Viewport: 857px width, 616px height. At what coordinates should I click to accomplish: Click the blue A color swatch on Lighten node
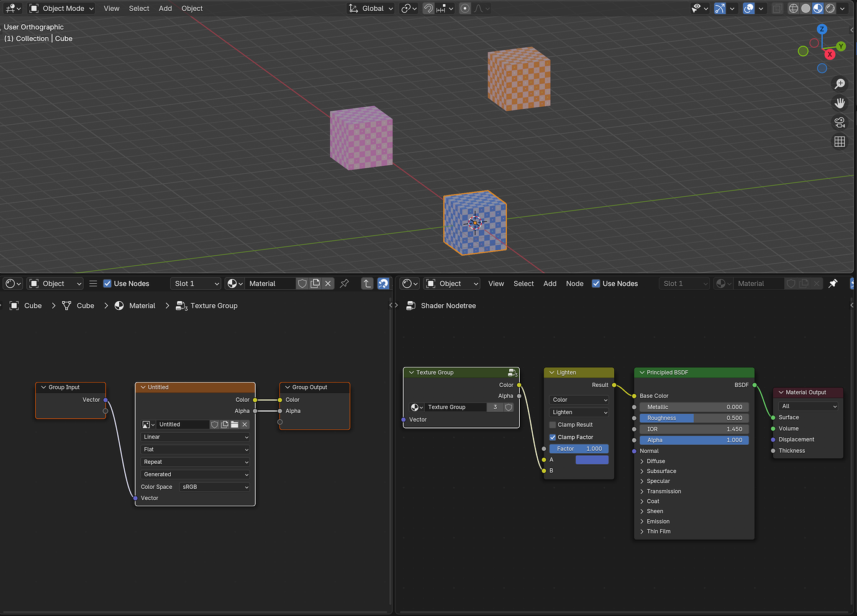592,460
